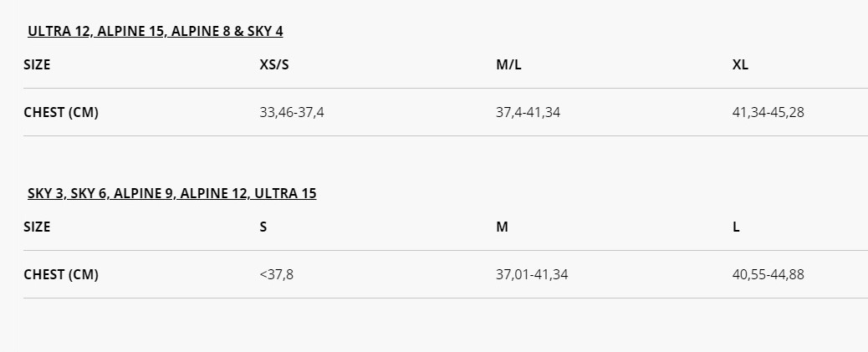The height and width of the screenshot is (352, 868).
Task: Click the 37,4-41,34 chest measurement
Action: pyautogui.click(x=528, y=113)
